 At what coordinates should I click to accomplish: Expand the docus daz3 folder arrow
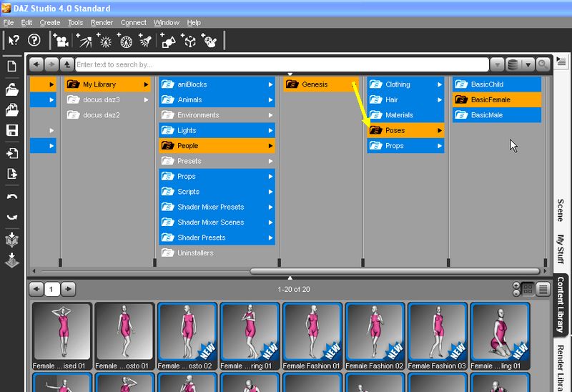click(x=146, y=99)
